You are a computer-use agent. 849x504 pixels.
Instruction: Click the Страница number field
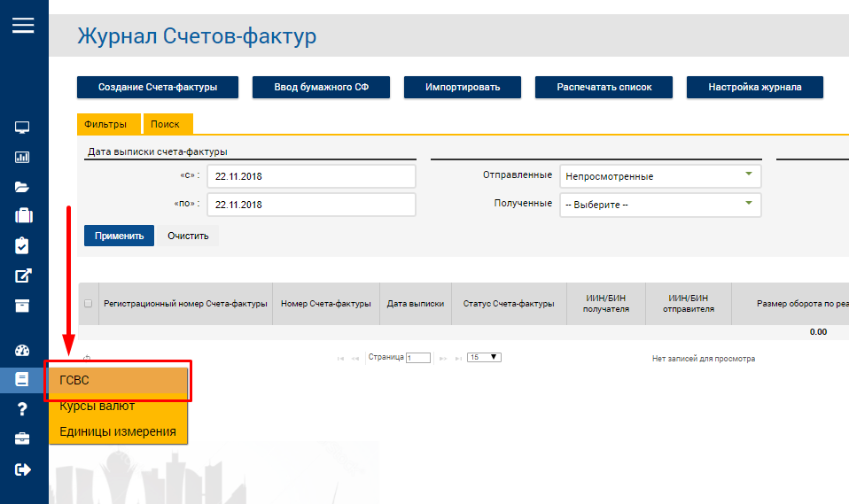click(418, 358)
